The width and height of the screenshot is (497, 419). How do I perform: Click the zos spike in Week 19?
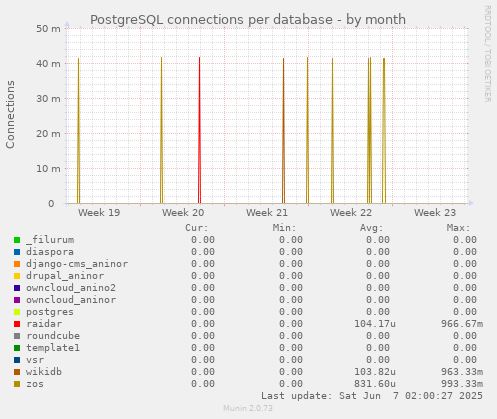coord(79,131)
